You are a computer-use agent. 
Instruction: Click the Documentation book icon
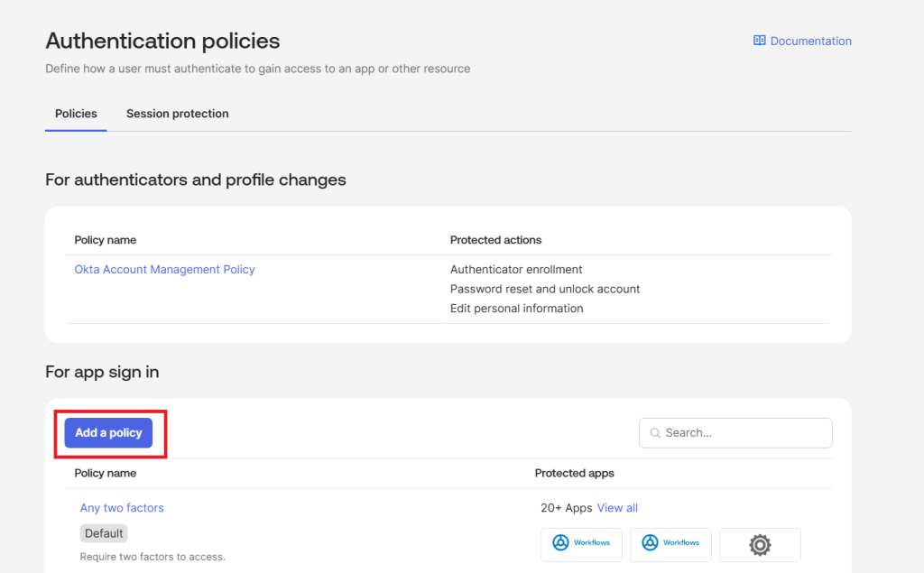coord(760,41)
